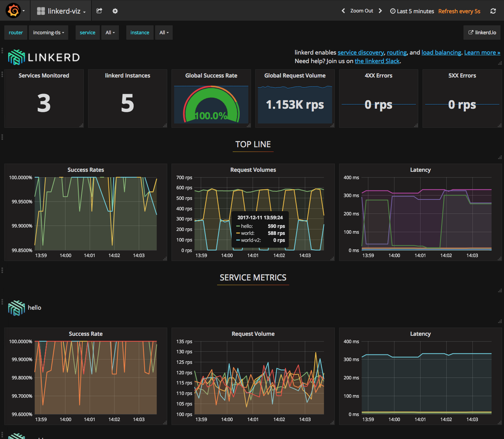This screenshot has height=439, width=504.
Task: Click the refresh dashboard icon
Action: coord(493,11)
